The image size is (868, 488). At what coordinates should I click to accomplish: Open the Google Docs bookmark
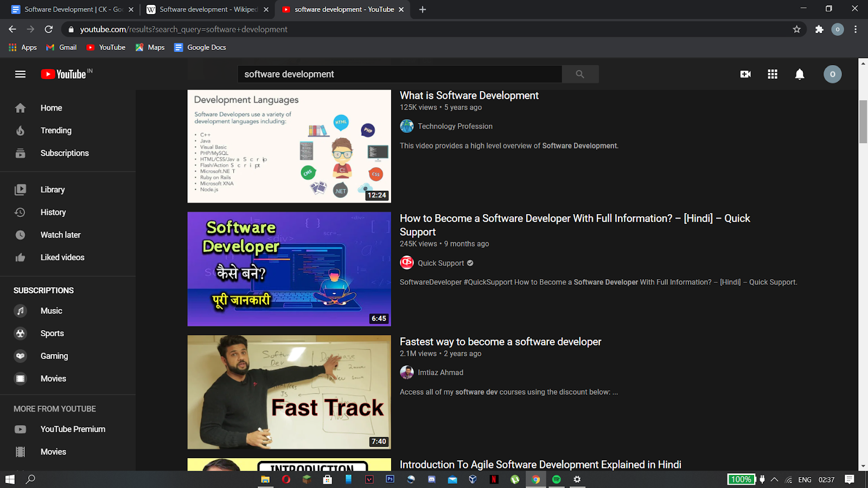[x=200, y=48]
